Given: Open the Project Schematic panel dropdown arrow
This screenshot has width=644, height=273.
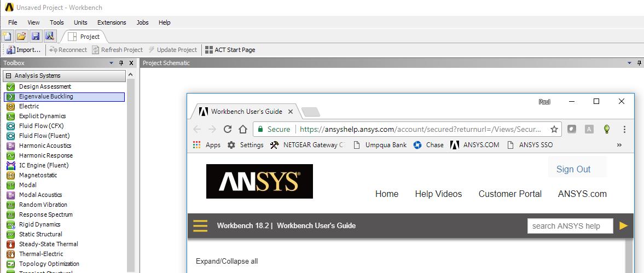Looking at the screenshot, I should pos(630,63).
